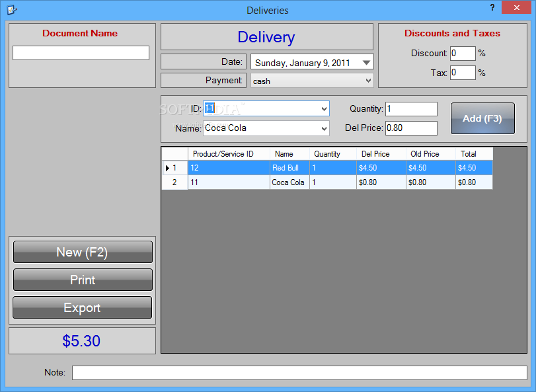Click the Quantity column header
The width and height of the screenshot is (536, 392).
pyautogui.click(x=333, y=154)
